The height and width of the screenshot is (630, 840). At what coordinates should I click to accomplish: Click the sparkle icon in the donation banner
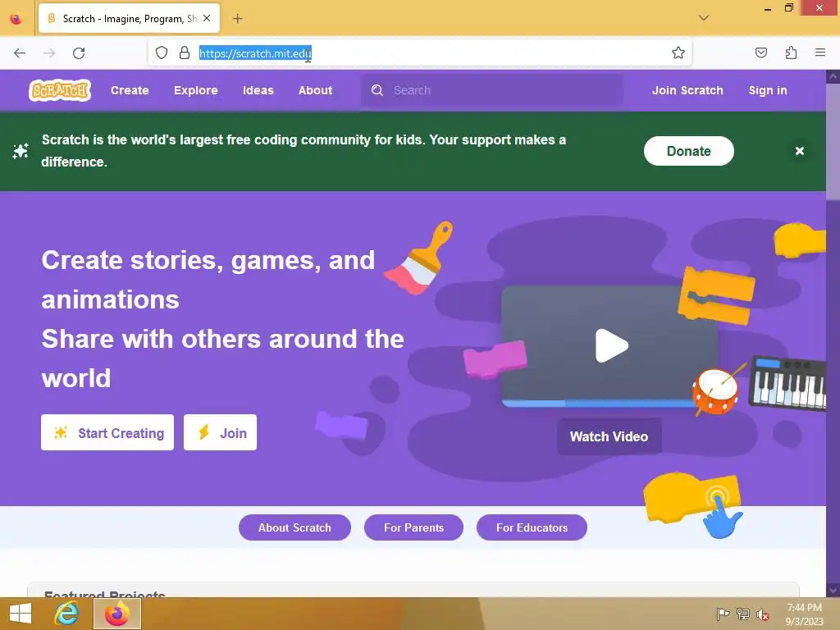(21, 151)
